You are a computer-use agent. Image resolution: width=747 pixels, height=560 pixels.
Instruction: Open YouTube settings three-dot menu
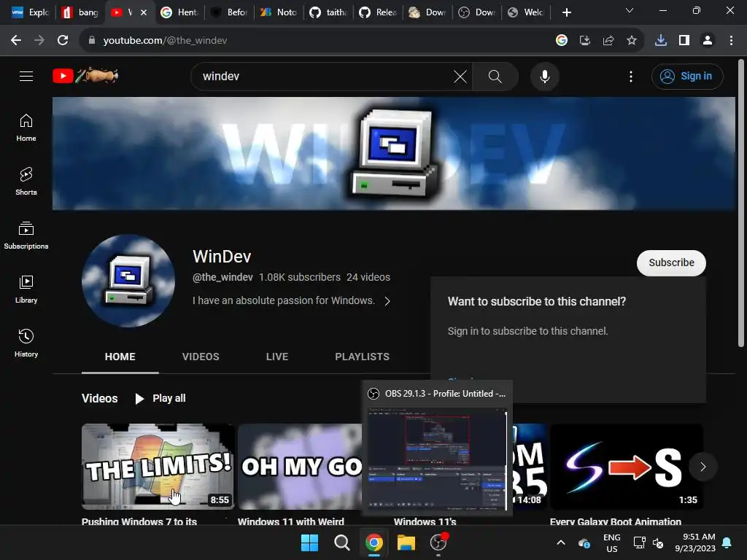(631, 76)
